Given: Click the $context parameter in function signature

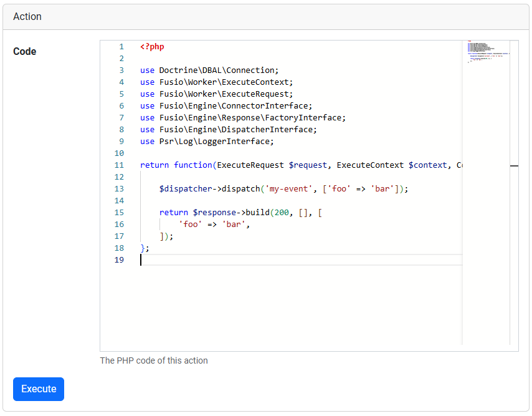Looking at the screenshot, I should pyautogui.click(x=427, y=165).
